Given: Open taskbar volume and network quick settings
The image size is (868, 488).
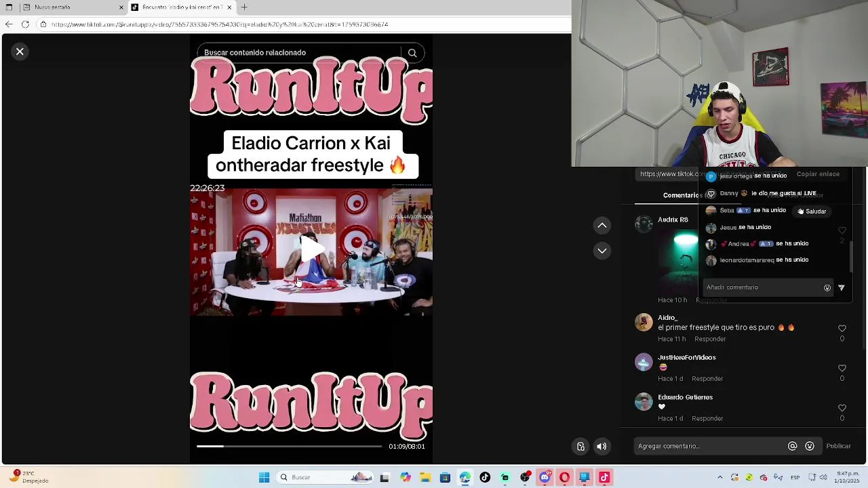Looking at the screenshot, I should pyautogui.click(x=816, y=477).
